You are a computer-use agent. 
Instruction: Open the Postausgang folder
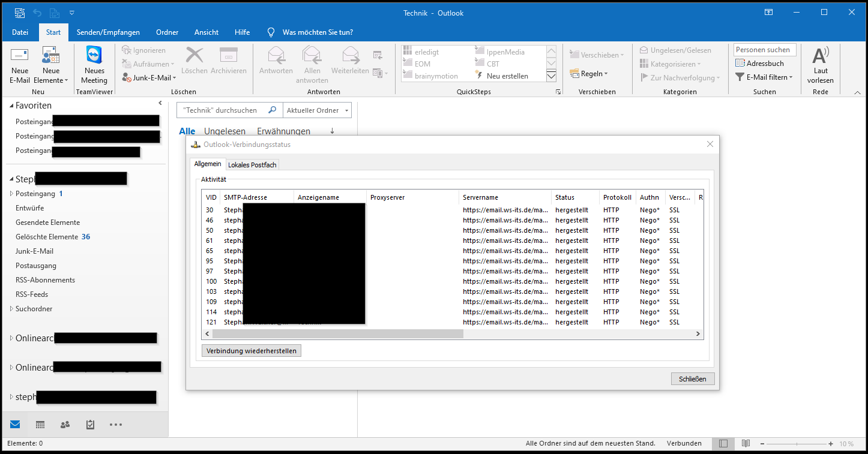click(36, 266)
